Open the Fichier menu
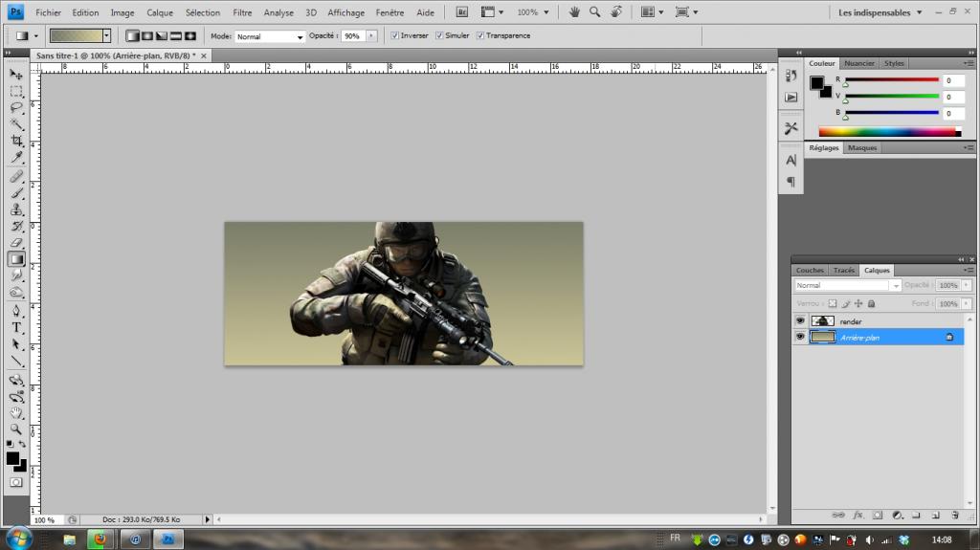 48,12
